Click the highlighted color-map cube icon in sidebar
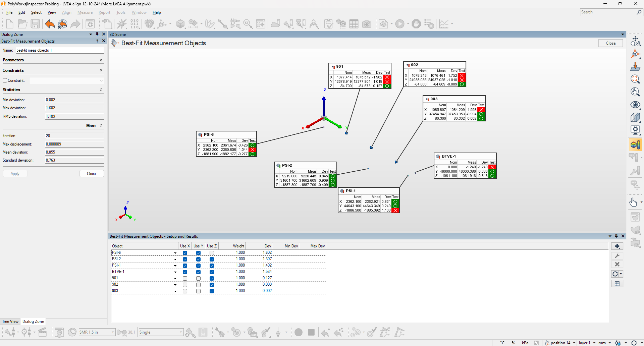Screen dimensions: 644x346 pyautogui.click(x=635, y=145)
